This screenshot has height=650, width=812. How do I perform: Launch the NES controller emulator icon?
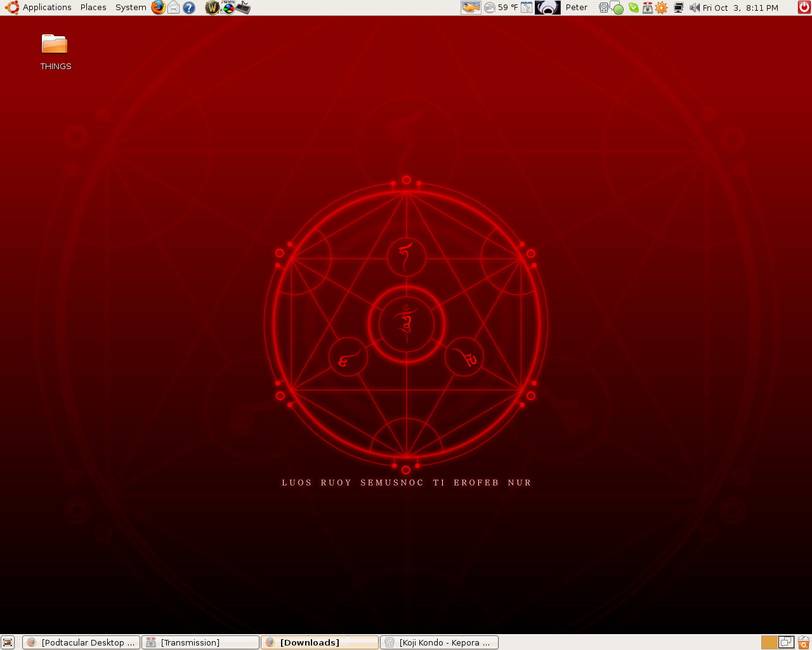pos(243,8)
